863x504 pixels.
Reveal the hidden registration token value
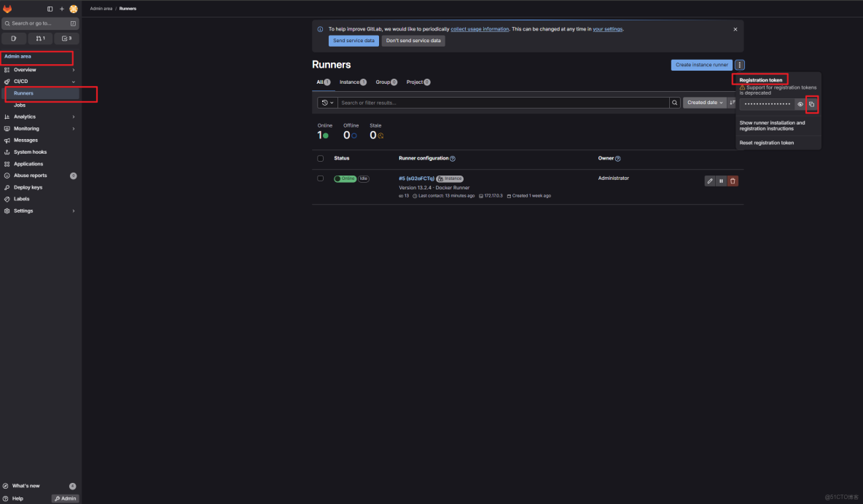(800, 104)
